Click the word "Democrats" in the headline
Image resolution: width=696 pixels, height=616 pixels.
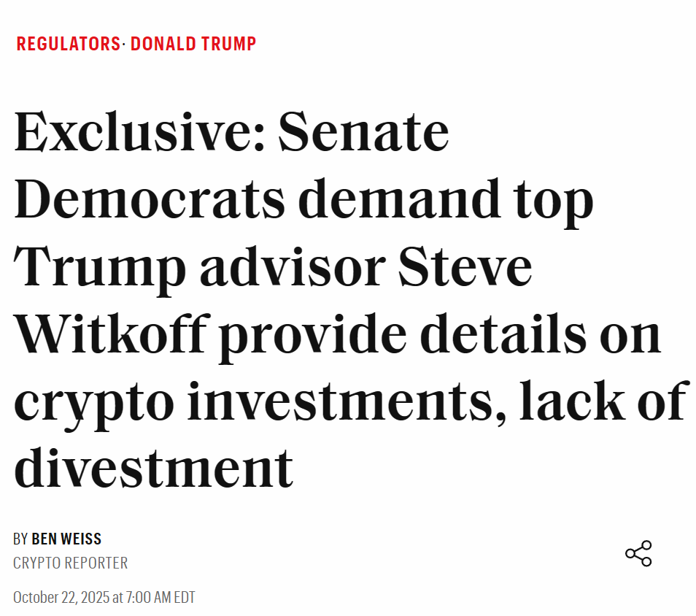(150, 200)
